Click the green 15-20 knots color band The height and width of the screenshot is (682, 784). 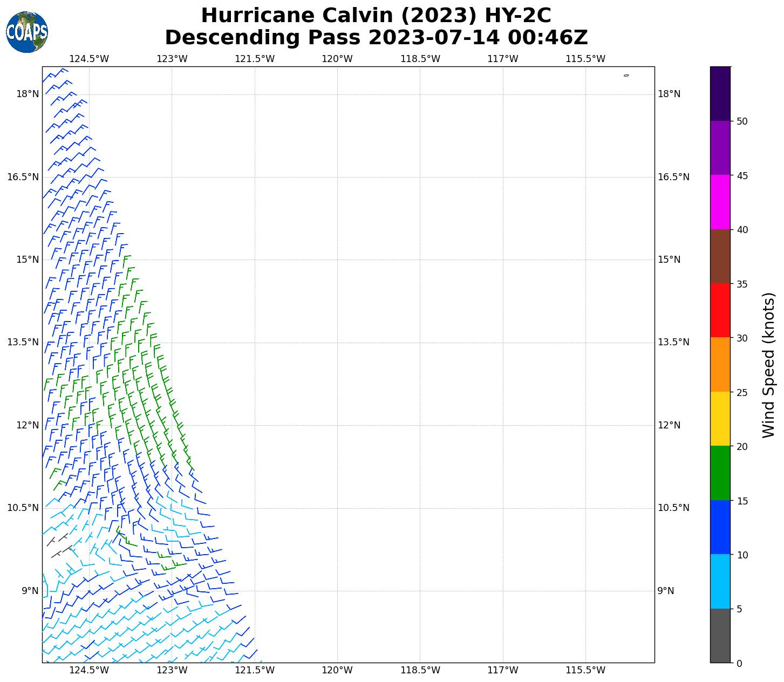(720, 473)
